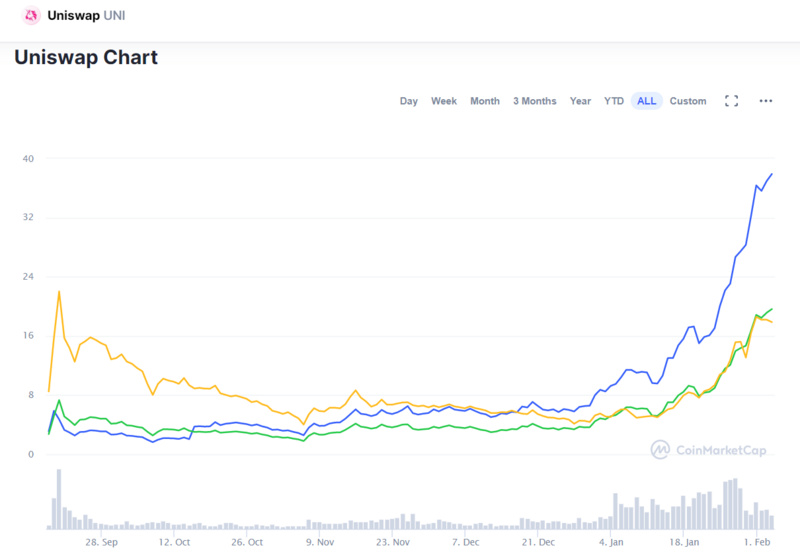This screenshot has height=556, width=800.
Task: Switch chart to 3 Months range
Action: point(535,101)
